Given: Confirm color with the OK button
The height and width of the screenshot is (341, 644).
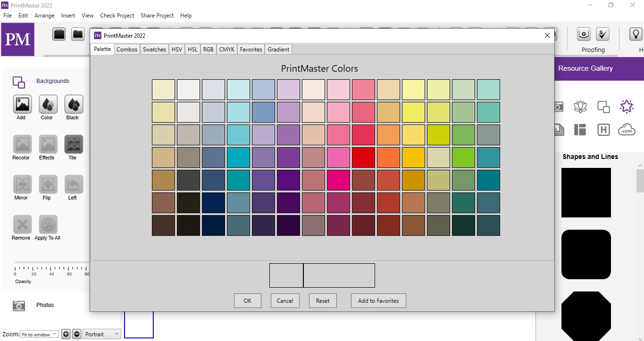Looking at the screenshot, I should [x=248, y=301].
